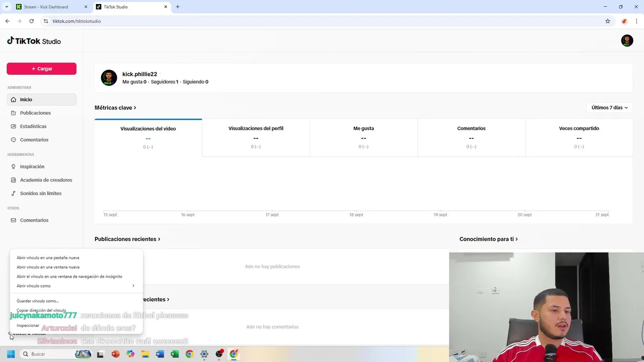
Task: Open the Estadísticas sidebar link
Action: click(41, 126)
